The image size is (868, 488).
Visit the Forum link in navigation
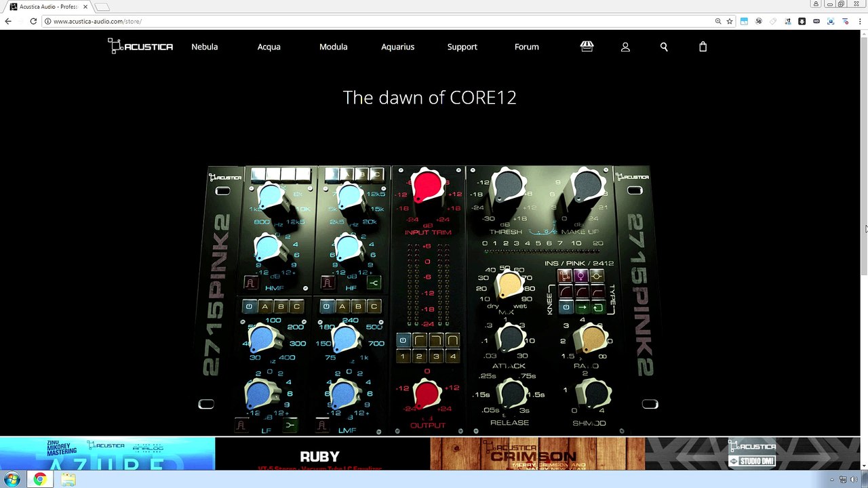(x=526, y=47)
